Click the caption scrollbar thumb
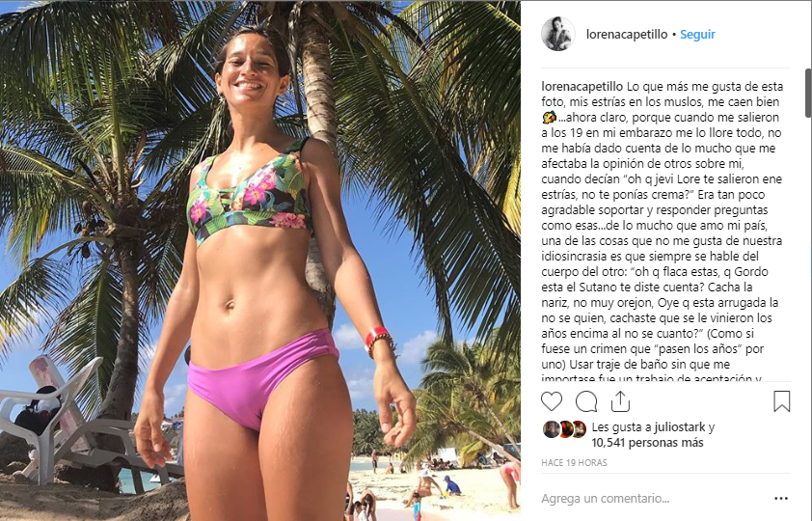Image resolution: width=812 pixels, height=521 pixels. [808, 93]
